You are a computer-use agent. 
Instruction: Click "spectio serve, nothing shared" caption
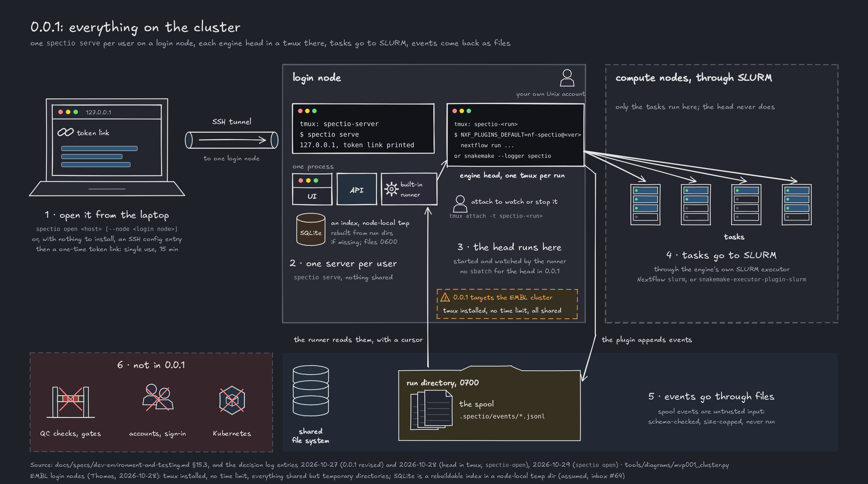(x=343, y=277)
